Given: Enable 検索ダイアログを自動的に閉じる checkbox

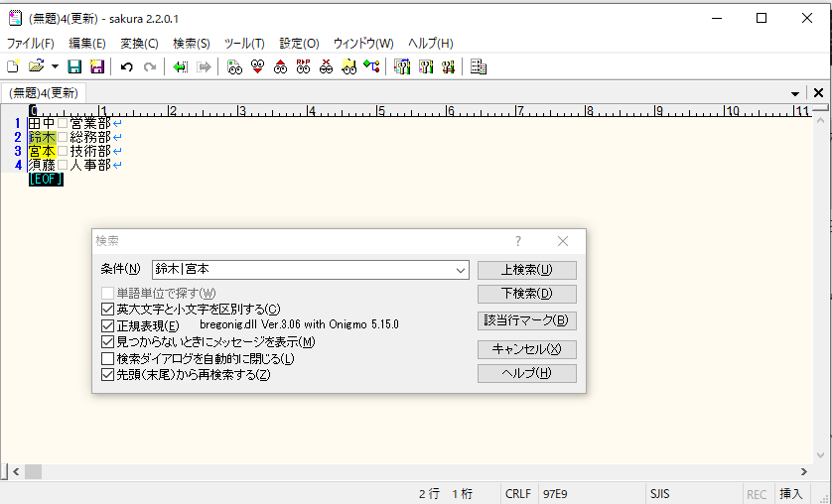Looking at the screenshot, I should click(108, 358).
